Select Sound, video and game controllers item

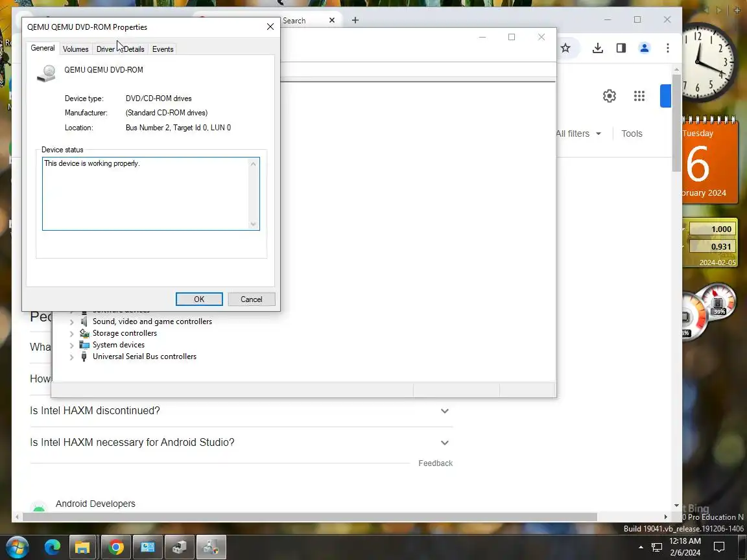pos(152,321)
